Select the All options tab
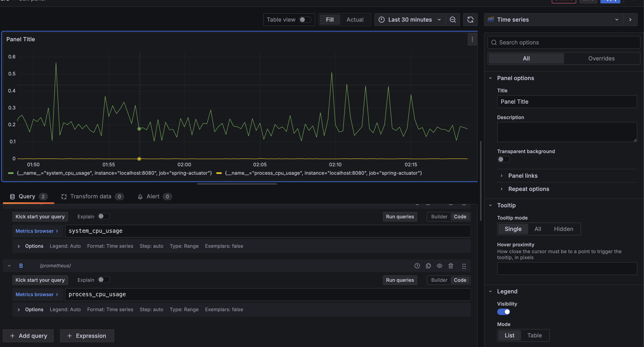 click(x=526, y=58)
